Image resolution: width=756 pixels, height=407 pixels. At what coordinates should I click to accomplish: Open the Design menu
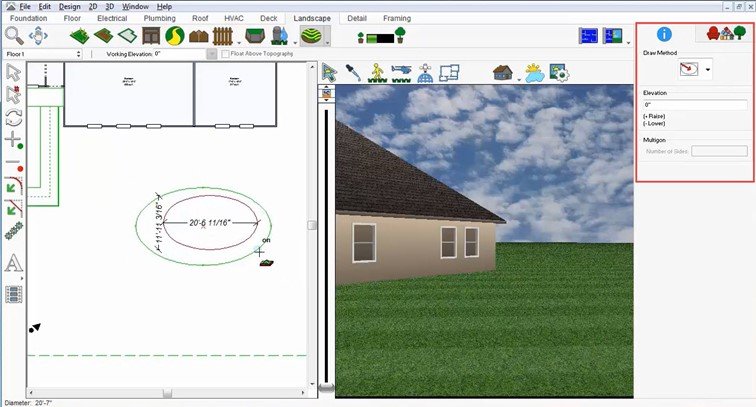click(x=69, y=6)
